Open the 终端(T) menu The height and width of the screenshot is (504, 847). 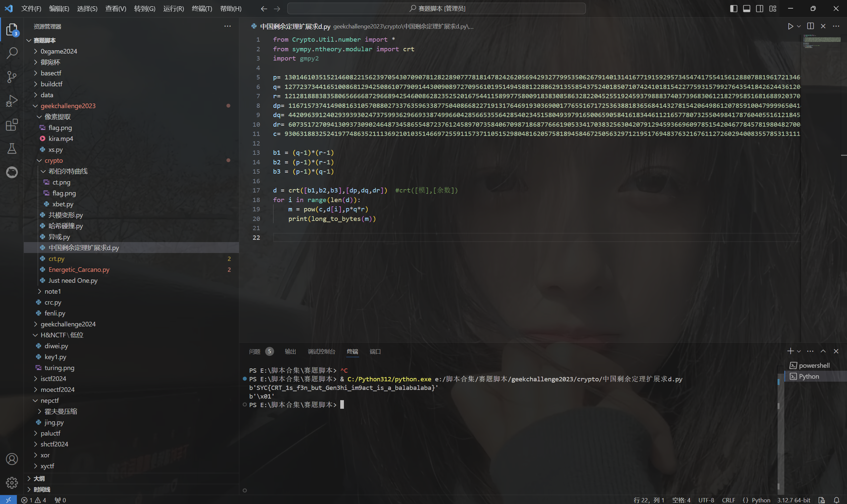click(202, 9)
